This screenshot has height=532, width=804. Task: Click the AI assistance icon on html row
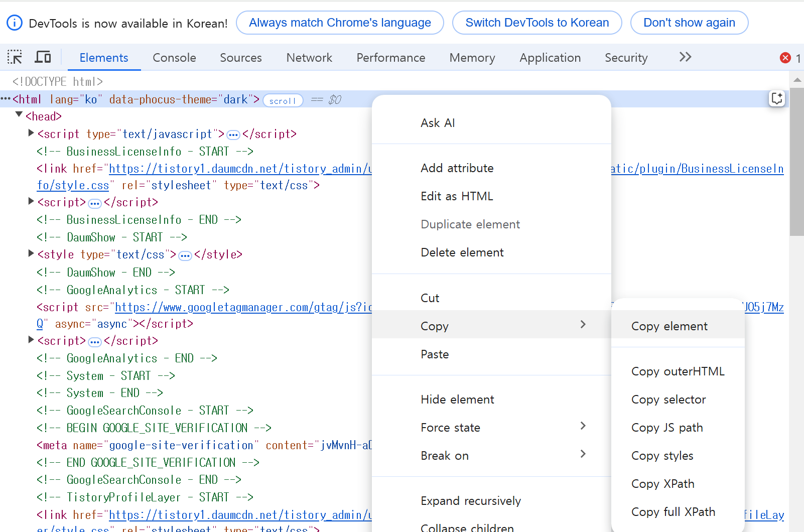pos(777,98)
